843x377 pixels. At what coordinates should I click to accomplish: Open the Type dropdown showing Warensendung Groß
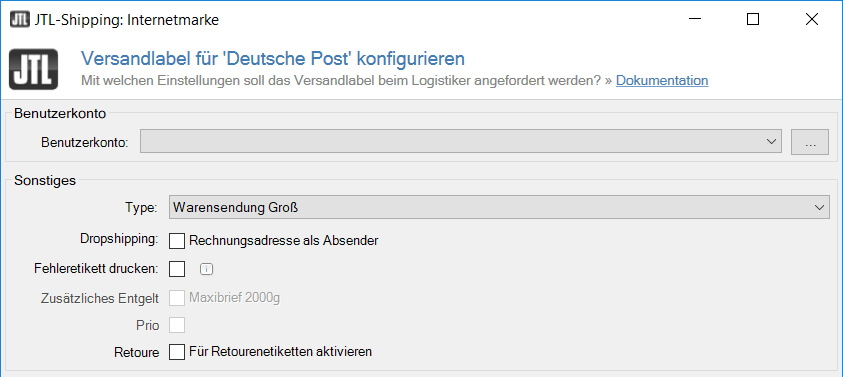499,208
